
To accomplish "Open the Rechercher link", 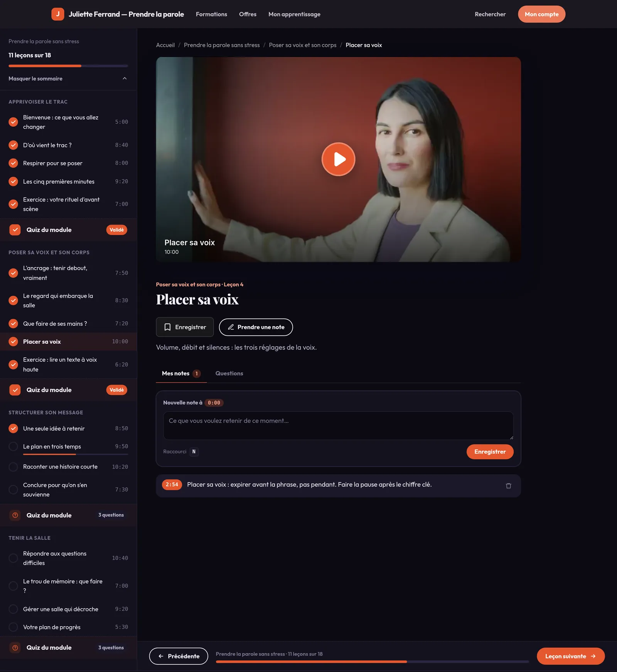I will coord(490,14).
